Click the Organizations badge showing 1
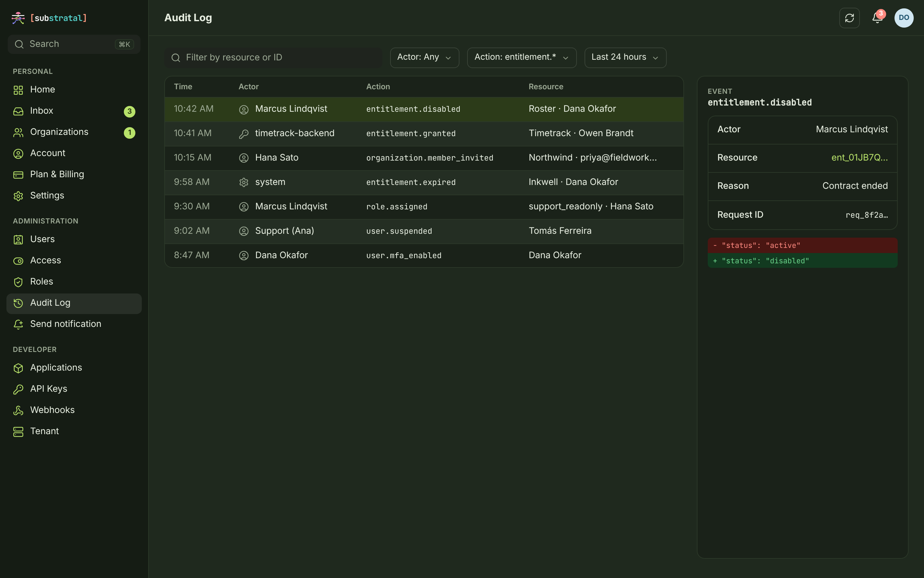 [129, 133]
